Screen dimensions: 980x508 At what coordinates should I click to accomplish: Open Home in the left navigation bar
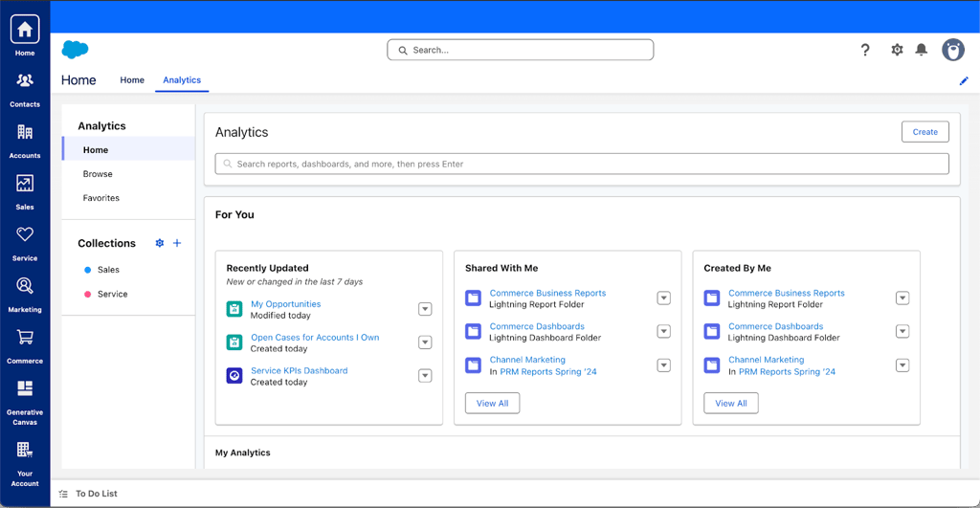point(24,36)
